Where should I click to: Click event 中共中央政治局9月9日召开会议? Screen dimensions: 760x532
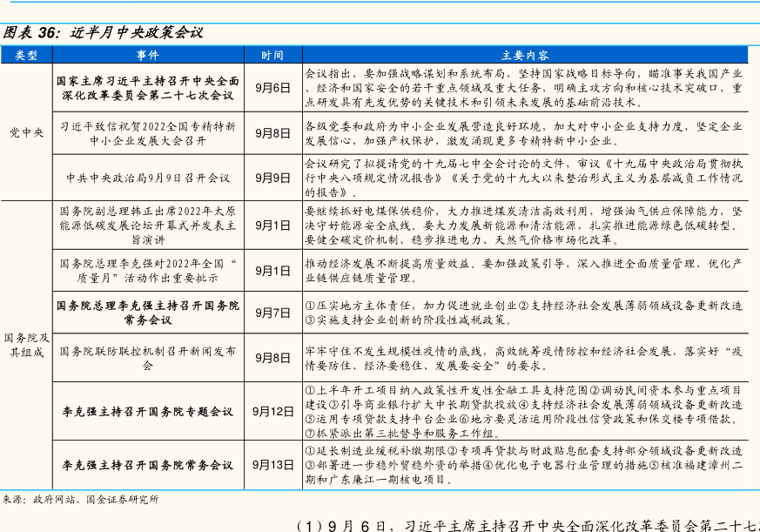click(x=148, y=178)
